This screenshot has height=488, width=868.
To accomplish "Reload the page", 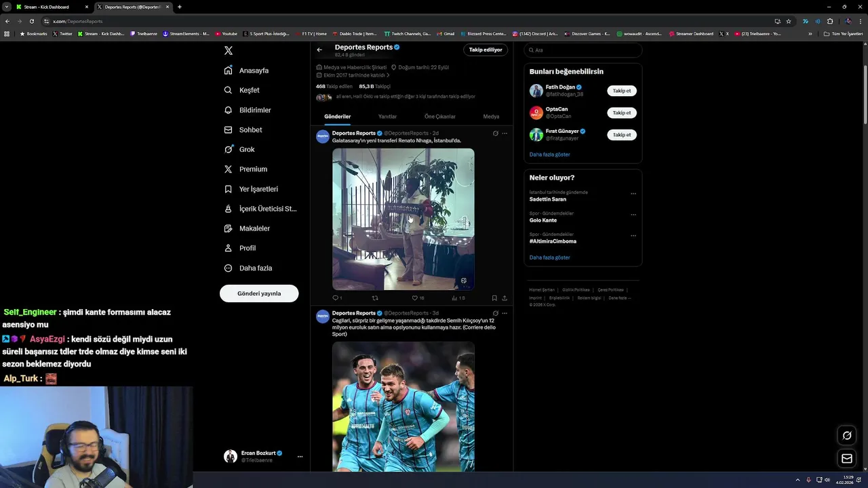I will tap(31, 21).
